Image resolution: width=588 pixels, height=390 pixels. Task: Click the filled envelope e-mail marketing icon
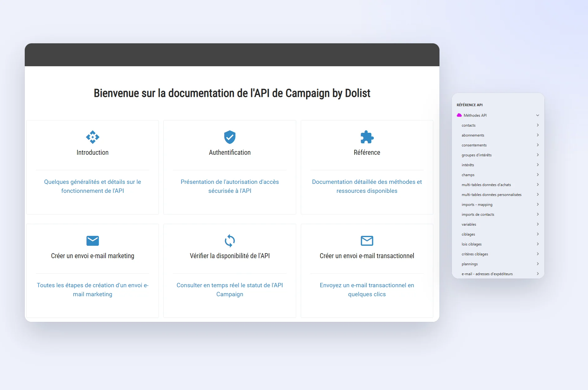click(93, 240)
